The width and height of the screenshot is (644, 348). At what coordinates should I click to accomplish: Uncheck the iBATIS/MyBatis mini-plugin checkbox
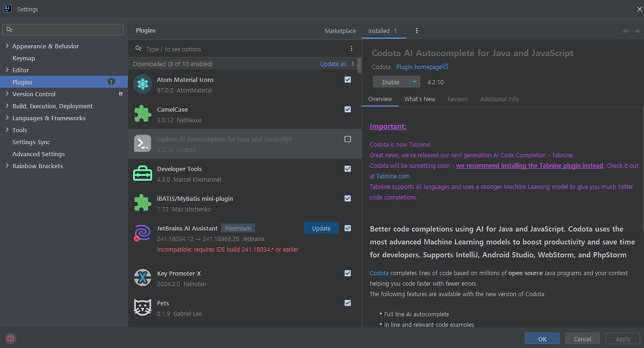(348, 198)
